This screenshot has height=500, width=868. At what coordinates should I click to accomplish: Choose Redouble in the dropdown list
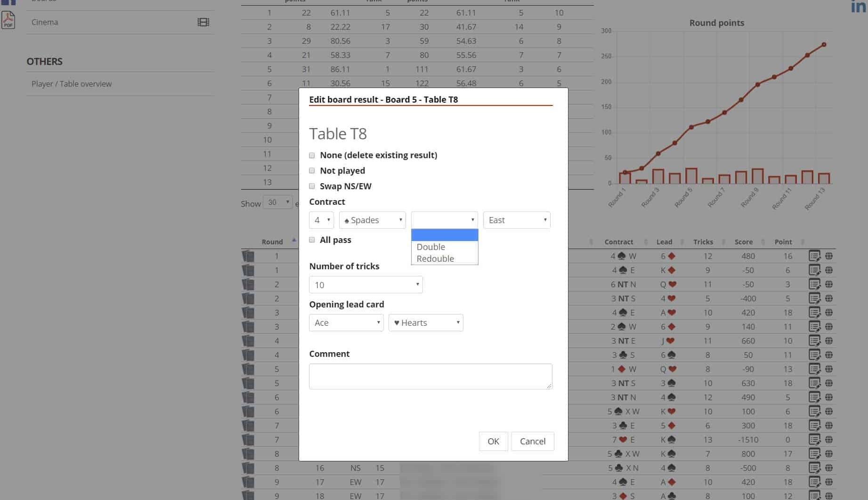tap(435, 258)
